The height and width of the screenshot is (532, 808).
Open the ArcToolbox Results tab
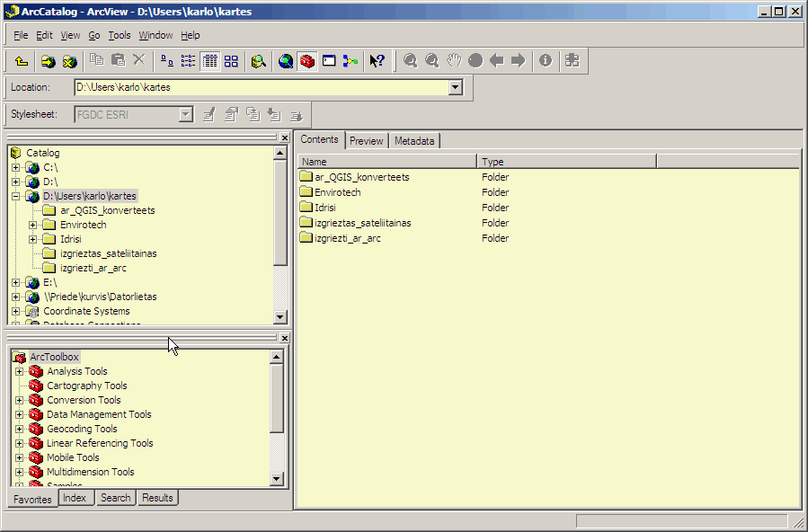tap(157, 498)
